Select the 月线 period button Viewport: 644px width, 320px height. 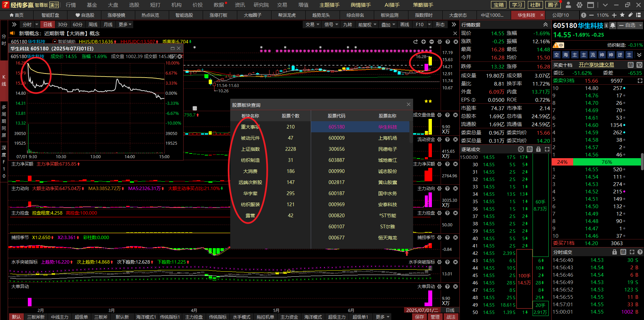coord(108,25)
